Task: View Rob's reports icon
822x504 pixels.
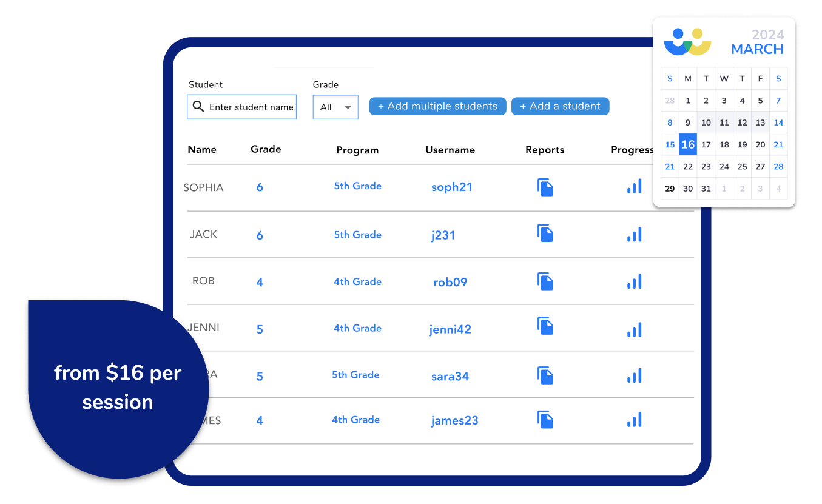Action: tap(545, 281)
